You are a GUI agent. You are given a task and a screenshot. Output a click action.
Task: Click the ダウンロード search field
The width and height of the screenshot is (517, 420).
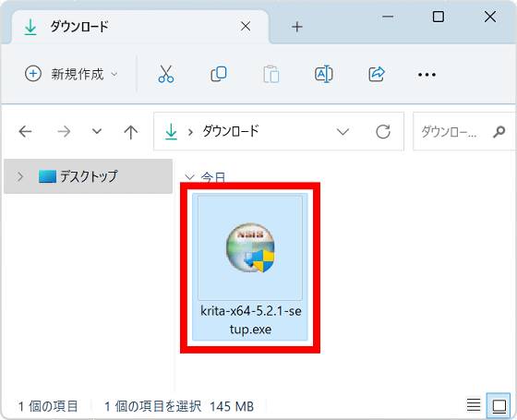pyautogui.click(x=464, y=131)
